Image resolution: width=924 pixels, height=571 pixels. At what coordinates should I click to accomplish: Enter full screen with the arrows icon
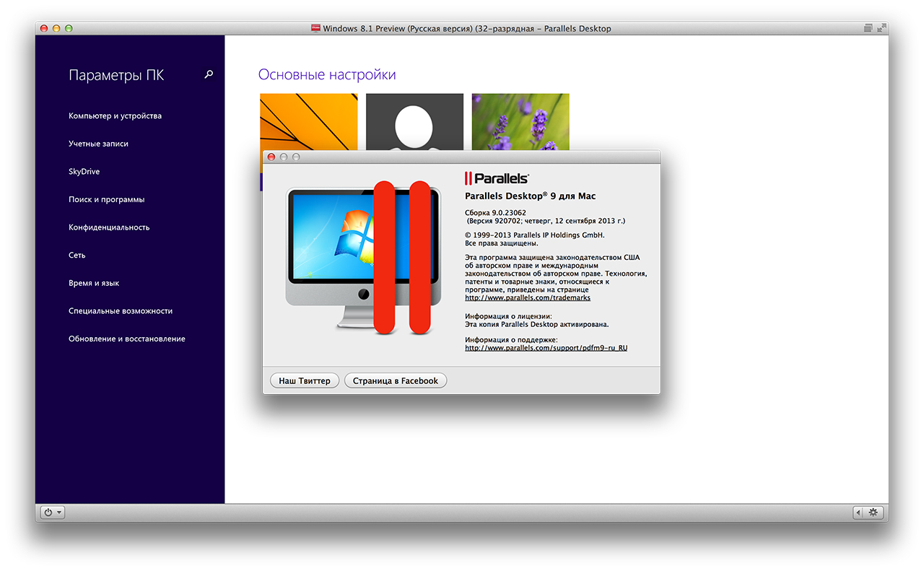pos(881,28)
